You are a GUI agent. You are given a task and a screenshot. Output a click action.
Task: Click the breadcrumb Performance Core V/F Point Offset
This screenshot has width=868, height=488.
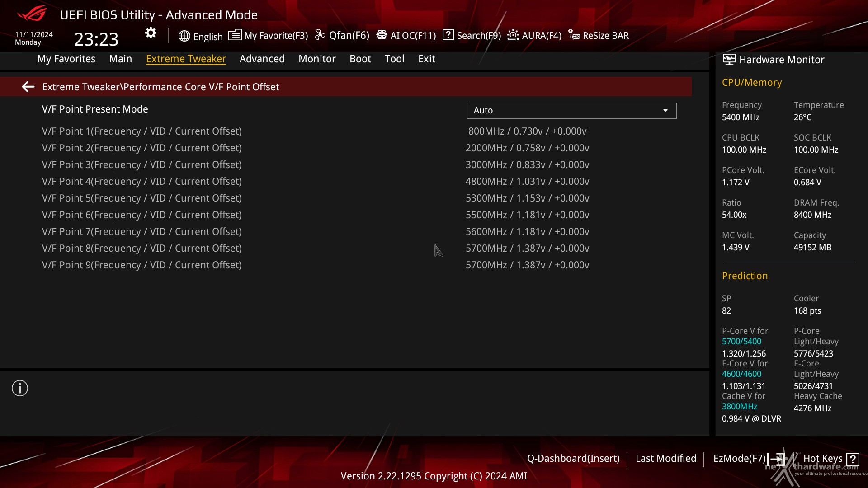201,87
